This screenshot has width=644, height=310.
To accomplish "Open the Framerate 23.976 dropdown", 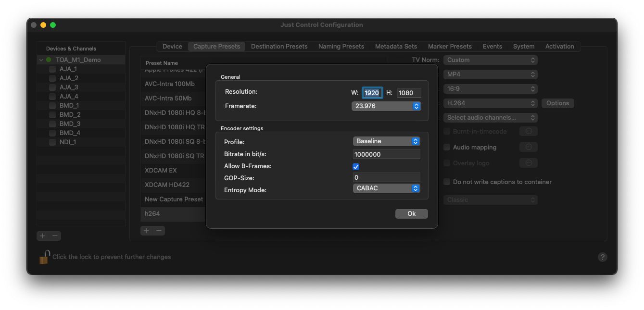I will pos(386,106).
